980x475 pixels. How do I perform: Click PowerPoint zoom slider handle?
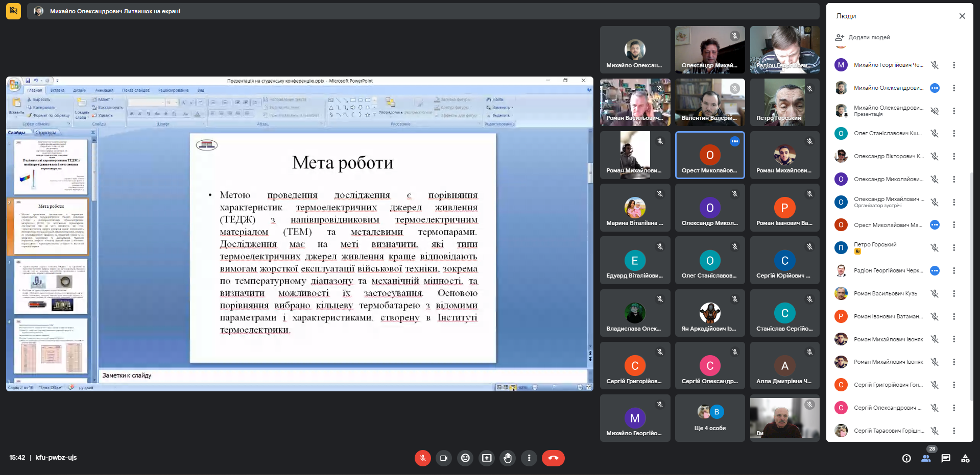click(x=554, y=387)
